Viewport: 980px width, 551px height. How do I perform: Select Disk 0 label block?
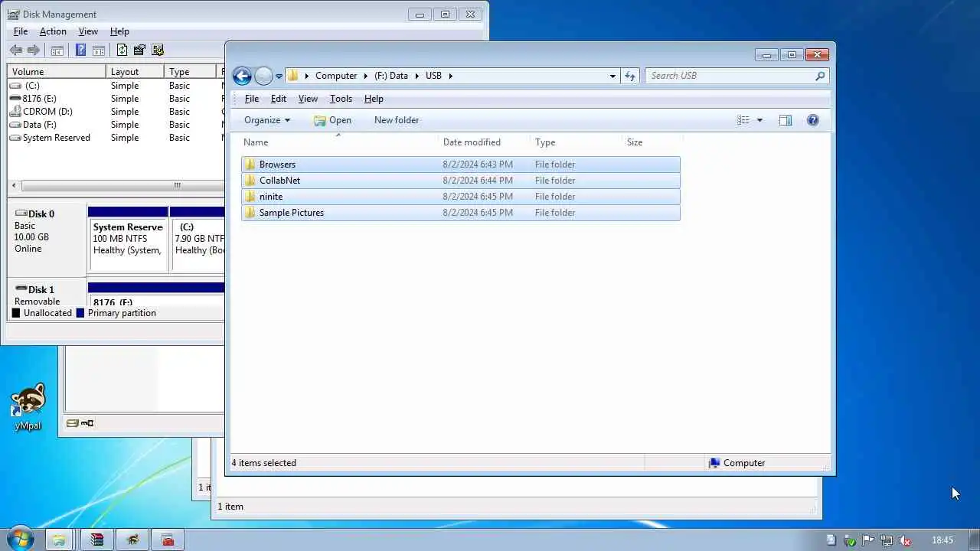click(x=47, y=240)
